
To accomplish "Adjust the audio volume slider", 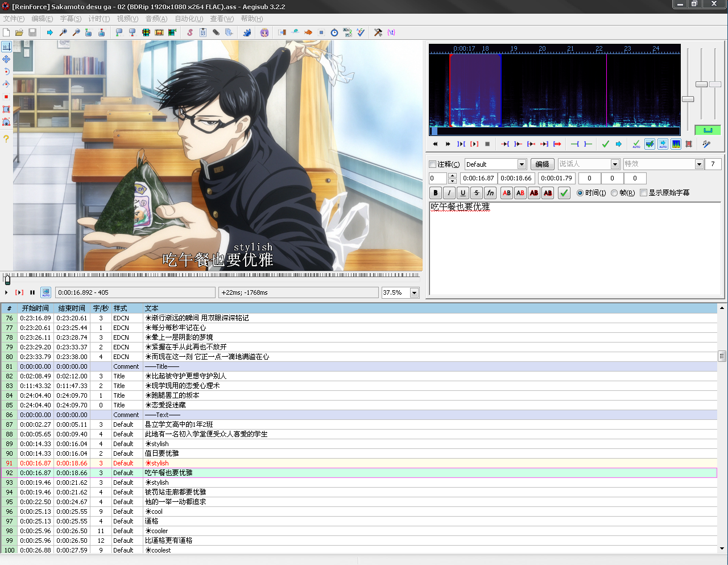I will click(x=715, y=84).
